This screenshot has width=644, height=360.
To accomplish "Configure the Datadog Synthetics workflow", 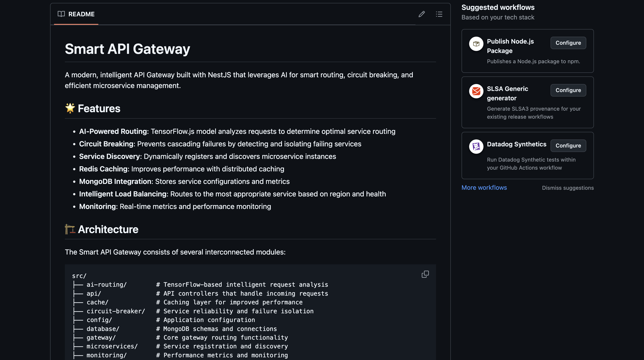I will (x=568, y=145).
